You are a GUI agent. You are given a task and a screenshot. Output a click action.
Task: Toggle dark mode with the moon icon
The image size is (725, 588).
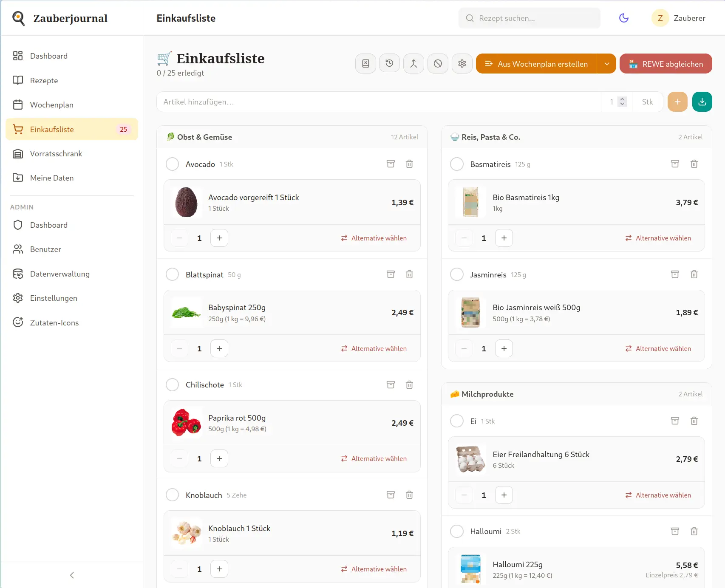click(623, 18)
